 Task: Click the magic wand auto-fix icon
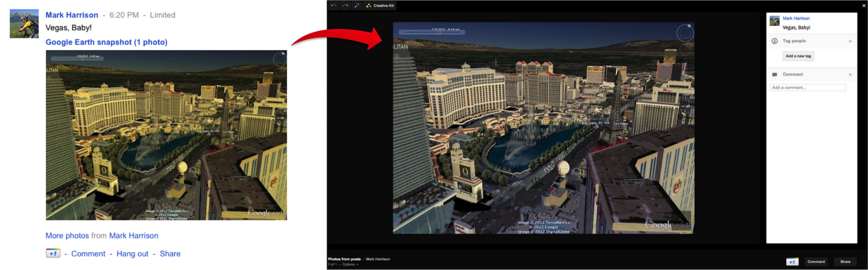356,5
